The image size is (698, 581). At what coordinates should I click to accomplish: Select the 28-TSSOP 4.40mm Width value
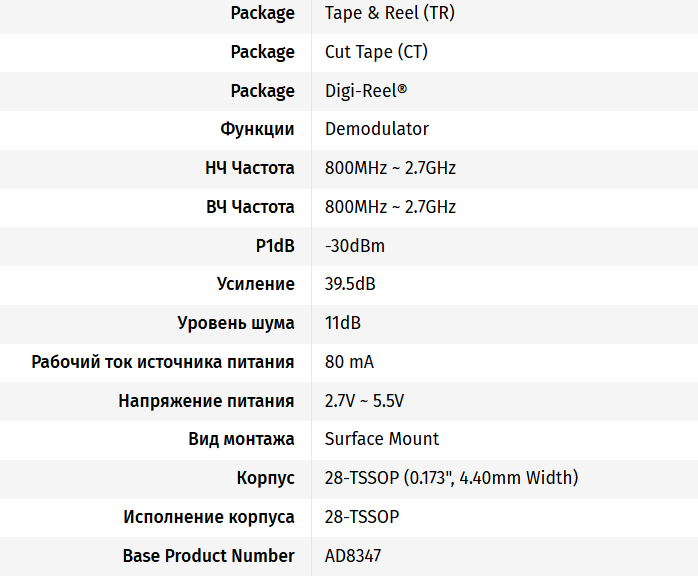(451, 478)
